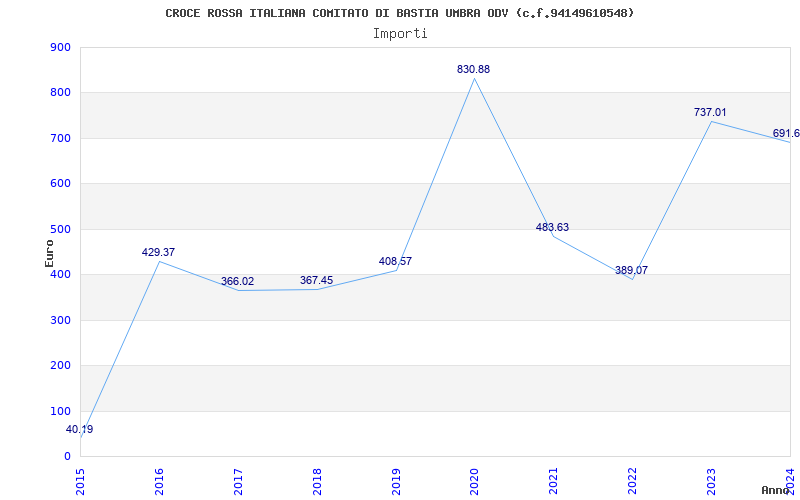The height and width of the screenshot is (500, 800).
Task: Select the 2019 axis label
Action: [396, 481]
